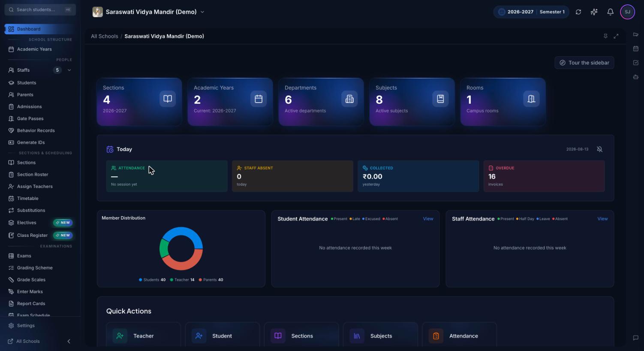Open the calendar icon on right rail
644x351 pixels.
(636, 48)
